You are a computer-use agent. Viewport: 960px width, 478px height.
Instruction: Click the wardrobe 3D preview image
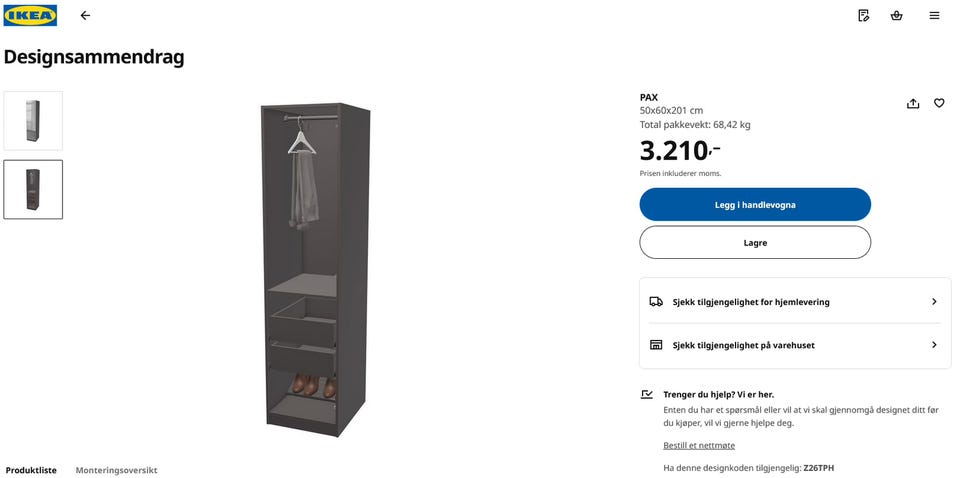coord(315,269)
